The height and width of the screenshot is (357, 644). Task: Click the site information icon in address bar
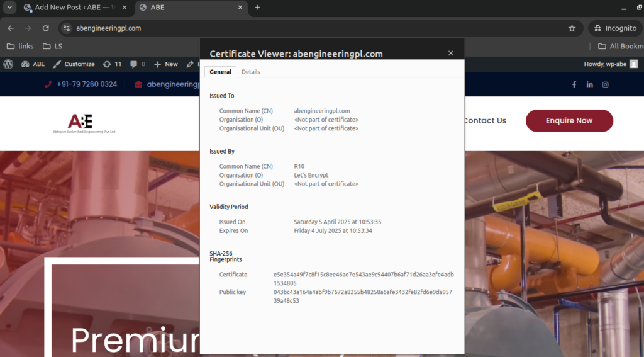tap(67, 28)
